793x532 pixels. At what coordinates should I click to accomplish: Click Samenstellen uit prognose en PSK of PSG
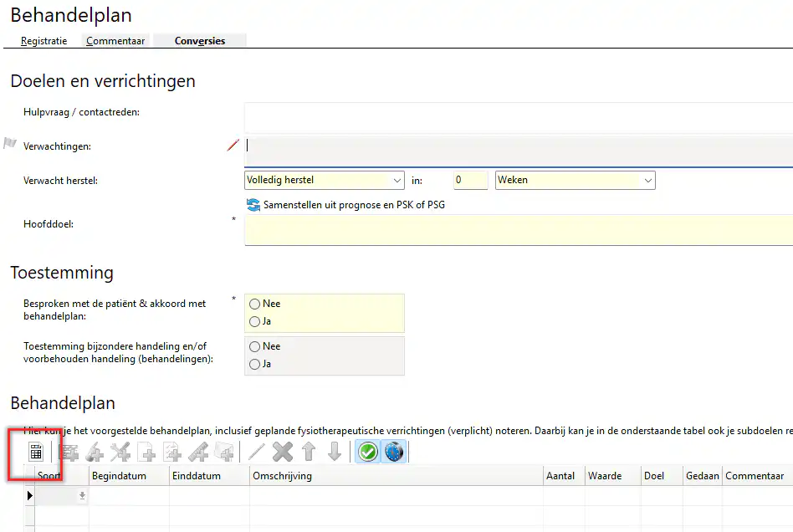(354, 205)
